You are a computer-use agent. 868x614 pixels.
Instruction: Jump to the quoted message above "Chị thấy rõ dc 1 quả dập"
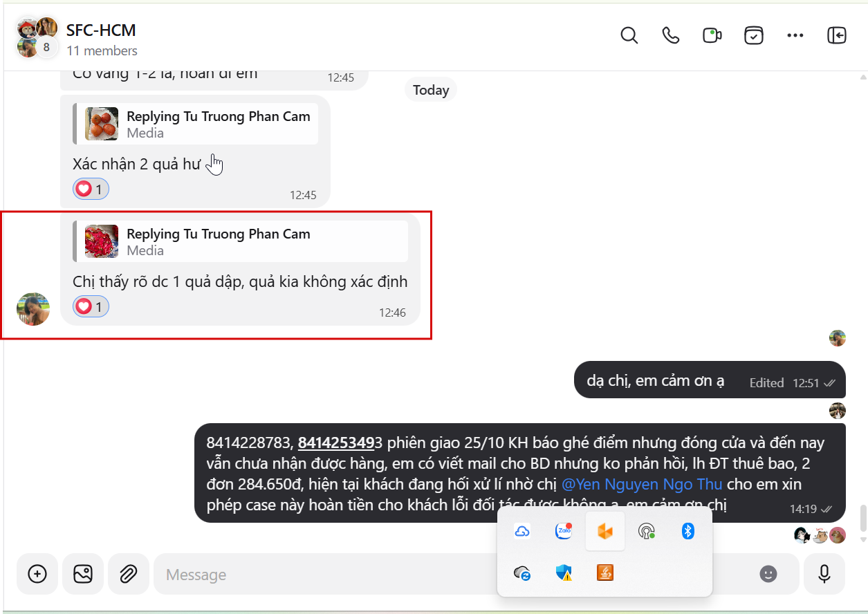240,242
